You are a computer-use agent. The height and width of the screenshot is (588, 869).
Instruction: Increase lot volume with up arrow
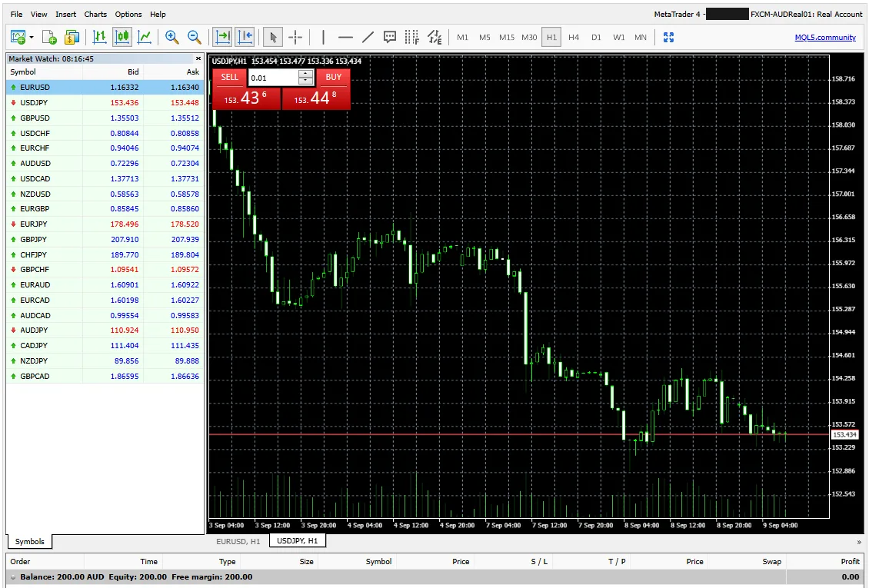click(306, 74)
